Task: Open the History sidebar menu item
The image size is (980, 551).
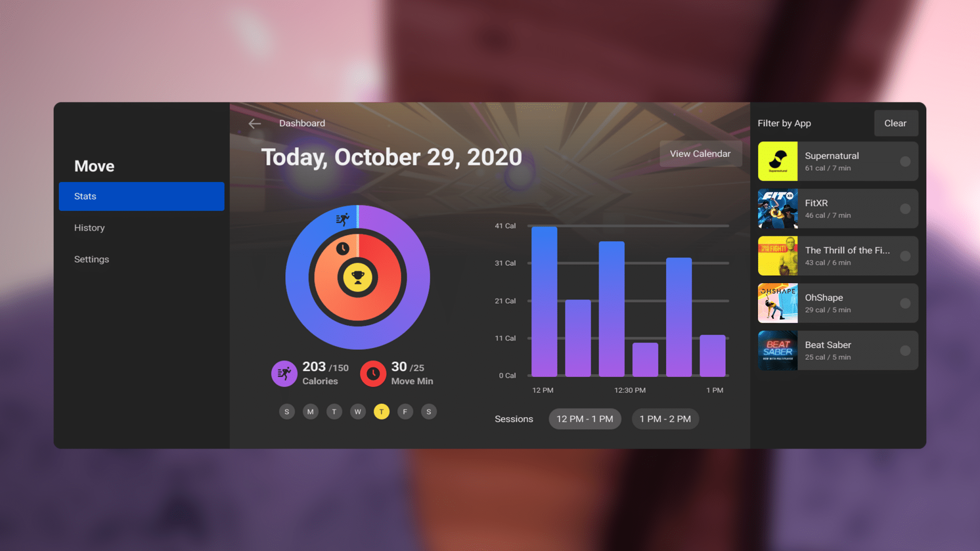Action: (x=89, y=227)
